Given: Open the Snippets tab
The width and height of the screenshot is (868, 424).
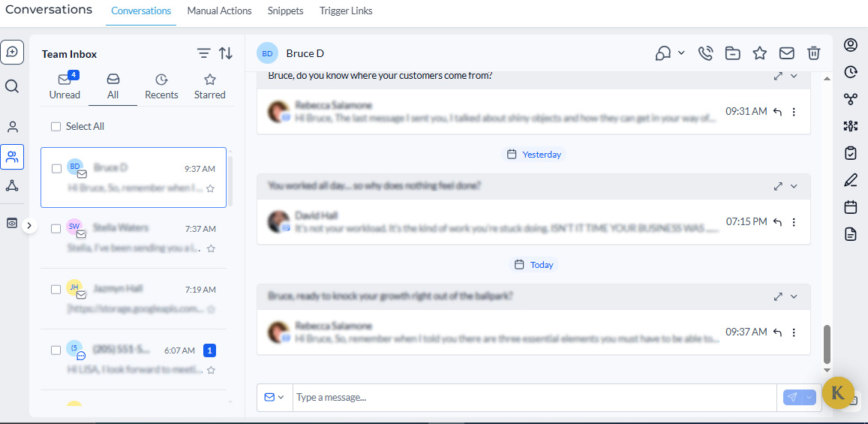Looking at the screenshot, I should [286, 11].
